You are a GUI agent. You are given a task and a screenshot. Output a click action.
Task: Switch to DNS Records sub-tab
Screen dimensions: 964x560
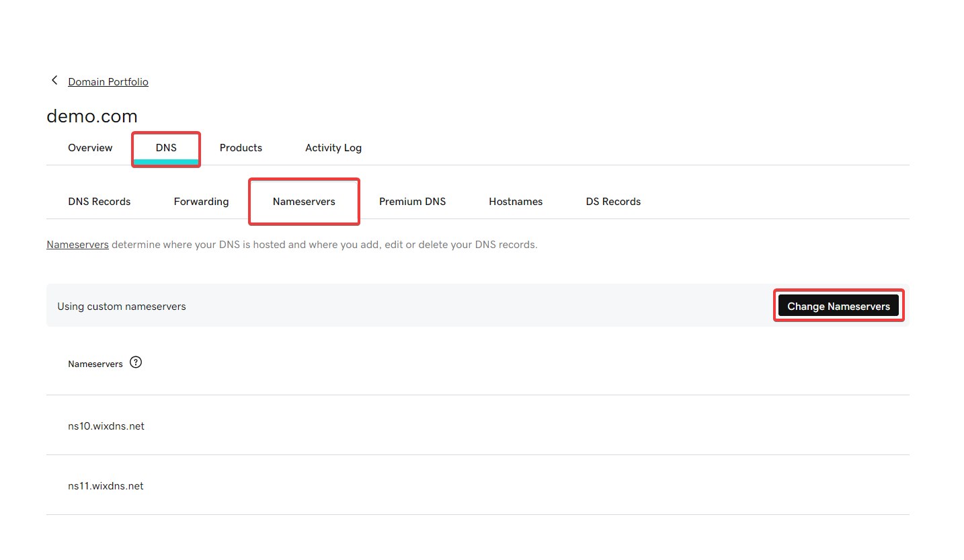click(99, 202)
